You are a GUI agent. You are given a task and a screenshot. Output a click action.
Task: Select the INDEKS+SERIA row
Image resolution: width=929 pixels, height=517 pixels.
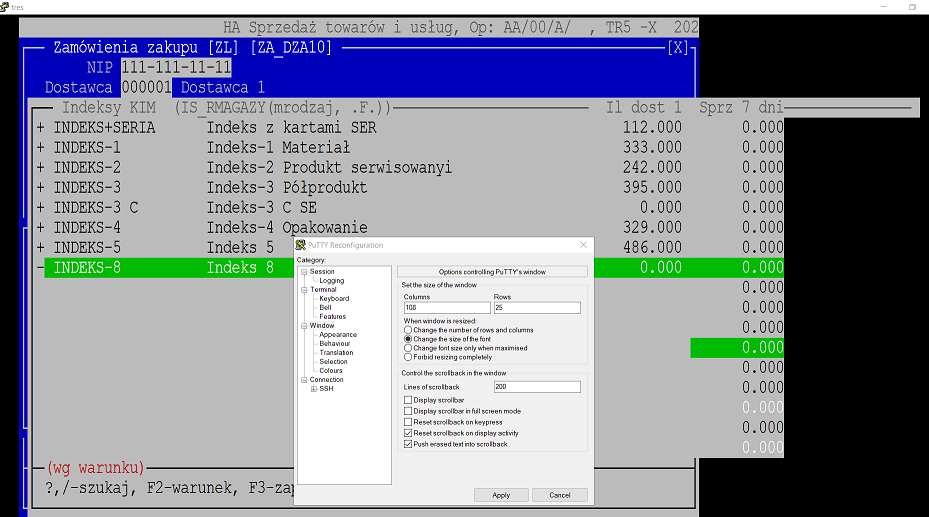pyautogui.click(x=410, y=128)
